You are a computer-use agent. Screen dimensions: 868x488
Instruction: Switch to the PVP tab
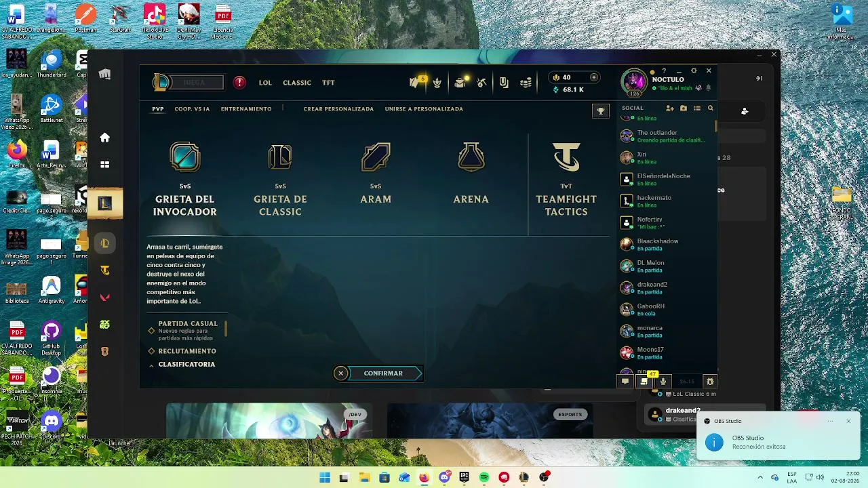click(x=158, y=108)
